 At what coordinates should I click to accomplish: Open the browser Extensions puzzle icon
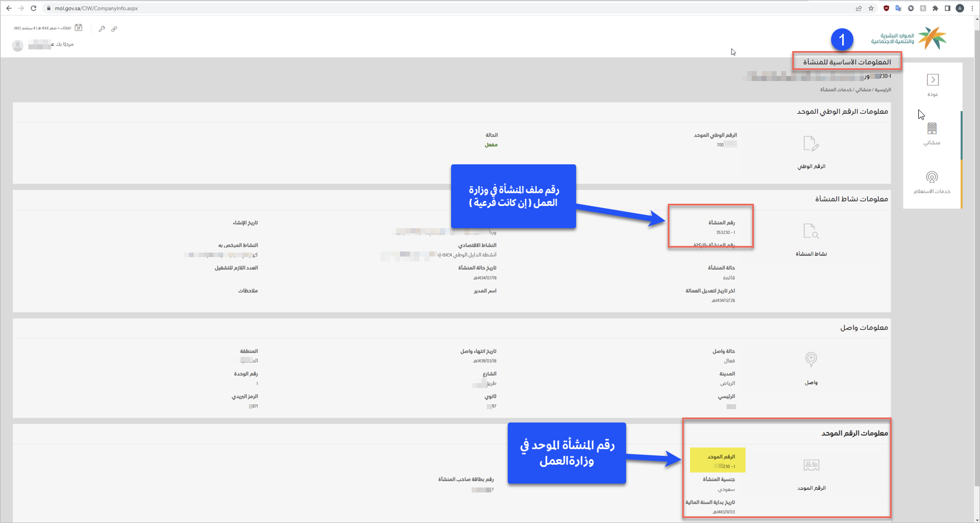pyautogui.click(x=935, y=8)
